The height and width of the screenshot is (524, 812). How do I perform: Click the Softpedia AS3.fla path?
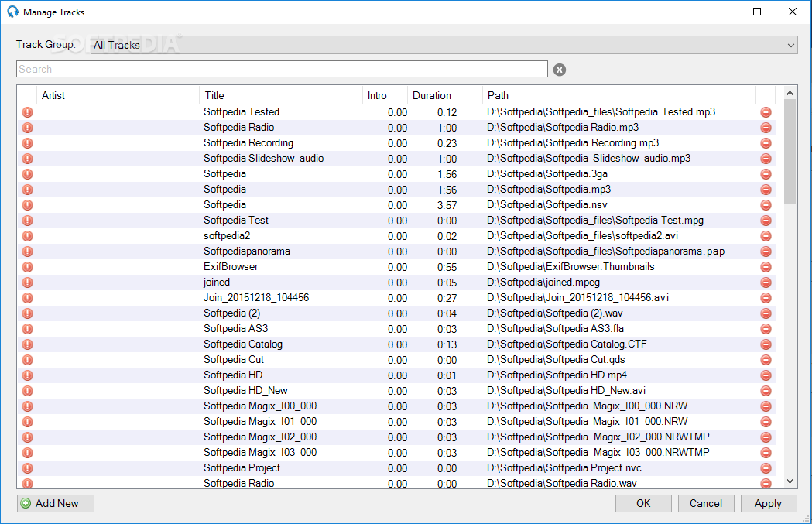[x=555, y=329]
